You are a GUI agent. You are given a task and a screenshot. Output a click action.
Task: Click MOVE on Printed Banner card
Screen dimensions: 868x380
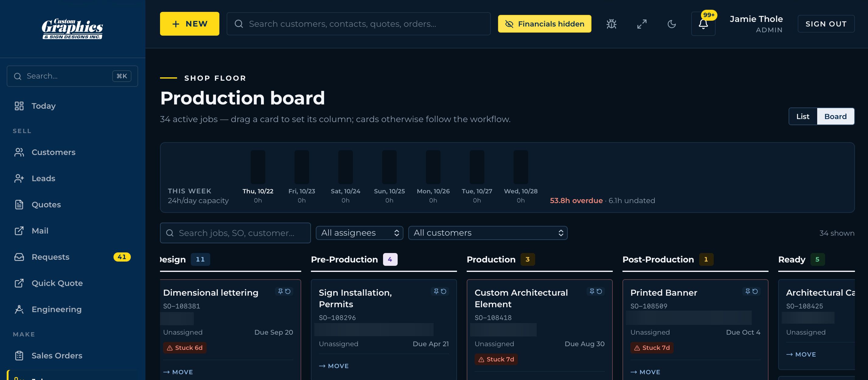tap(645, 372)
